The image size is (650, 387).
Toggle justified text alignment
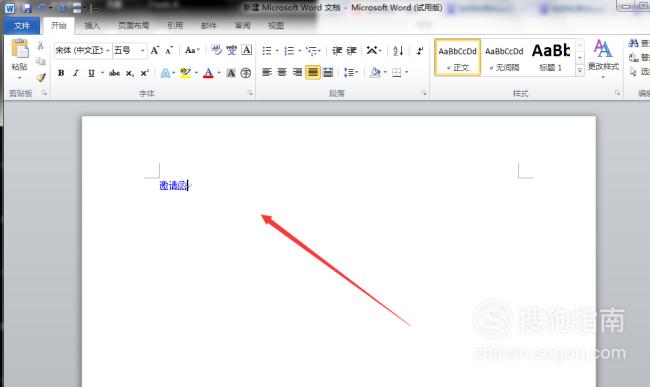point(313,73)
